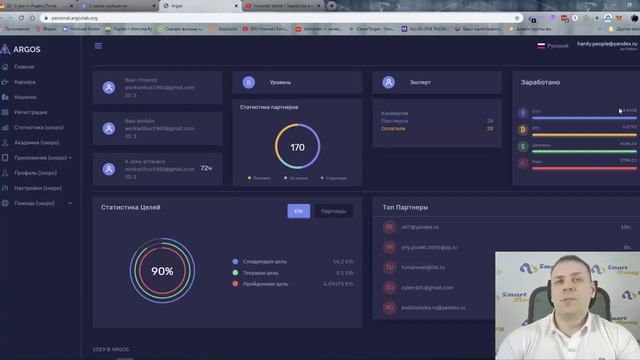Viewport: 640px width, 360px height.
Task: Switch to the YouTube browser tab
Action: [x=282, y=6]
